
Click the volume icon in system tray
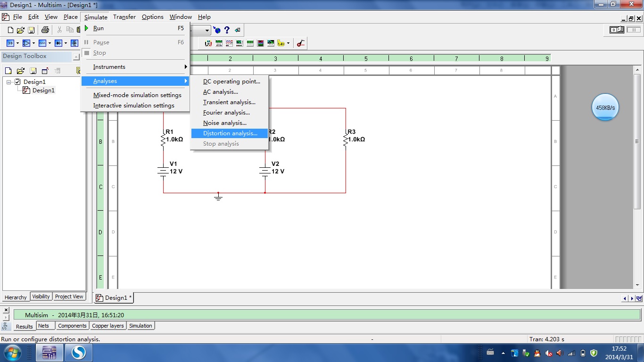coord(560,353)
